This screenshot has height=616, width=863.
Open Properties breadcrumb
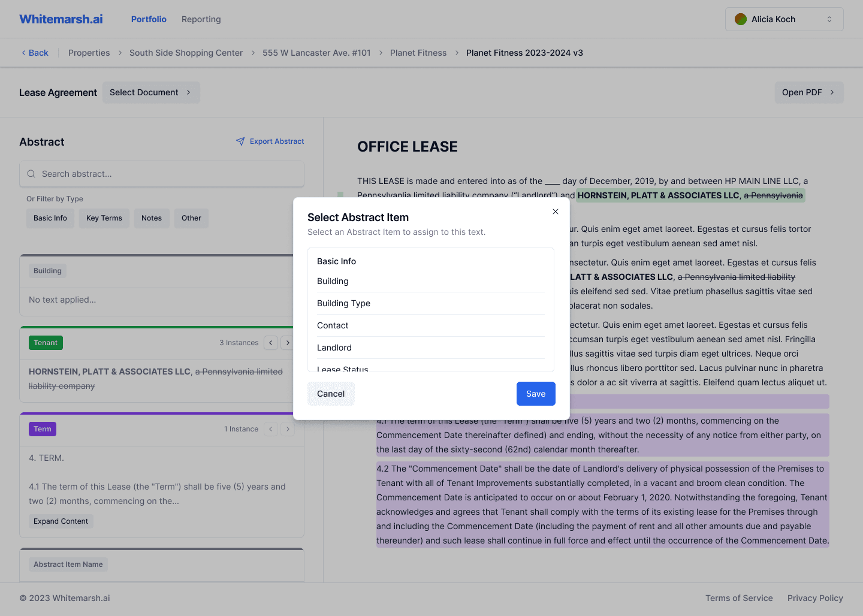click(x=89, y=53)
